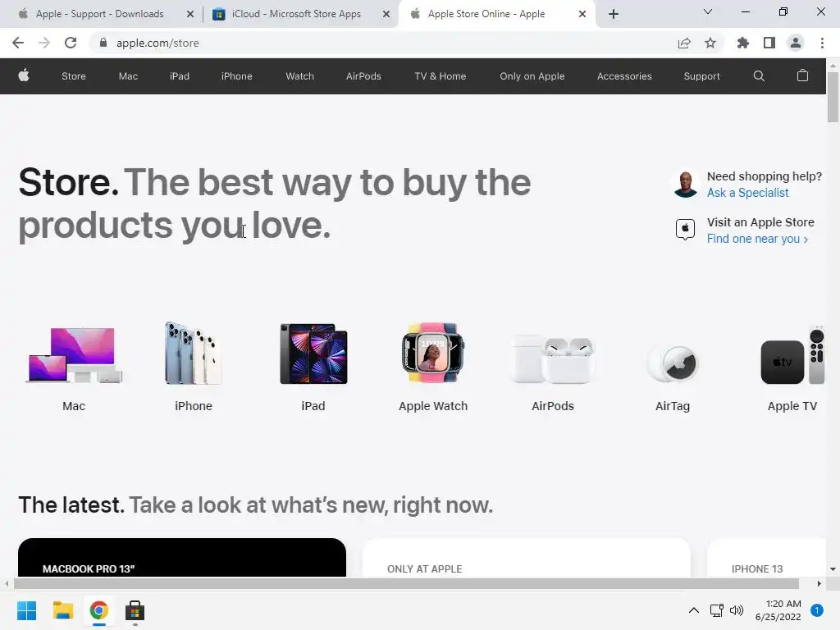This screenshot has width=840, height=630.
Task: Close the iCloud Microsoft Store Apps tab
Action: [386, 14]
